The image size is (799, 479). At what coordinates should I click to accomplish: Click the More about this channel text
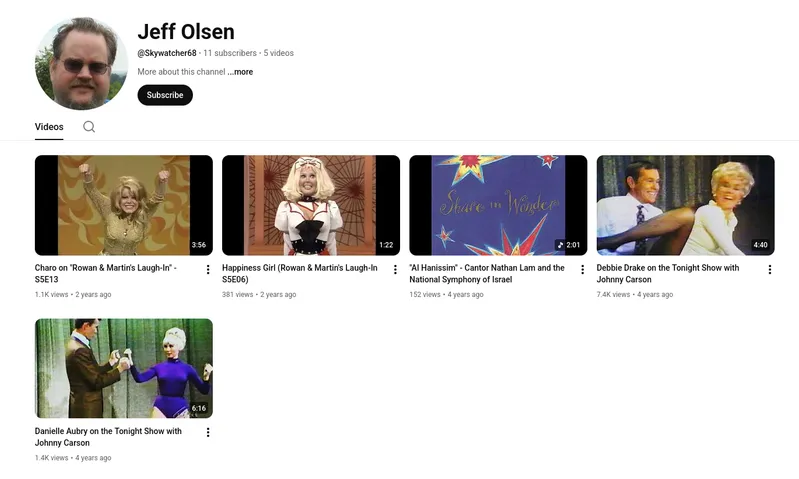181,72
